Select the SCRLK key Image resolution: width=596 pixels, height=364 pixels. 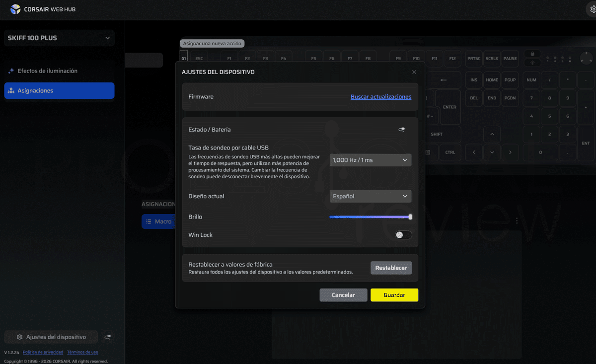(x=492, y=58)
